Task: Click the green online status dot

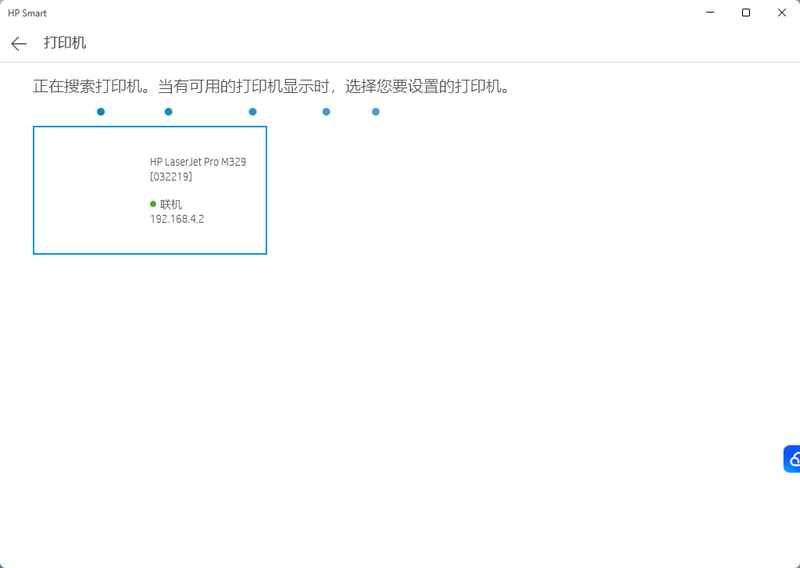Action: pyautogui.click(x=153, y=204)
